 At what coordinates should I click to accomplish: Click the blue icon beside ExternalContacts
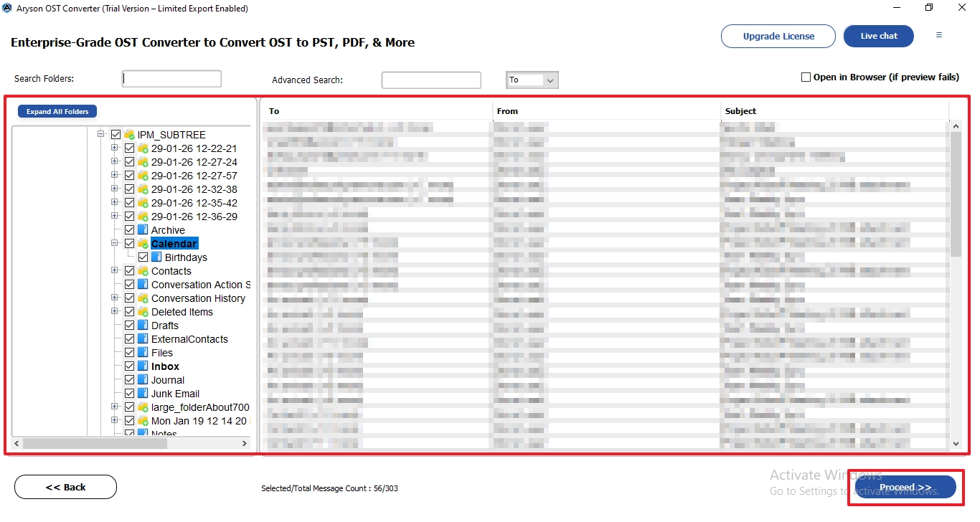click(x=143, y=339)
